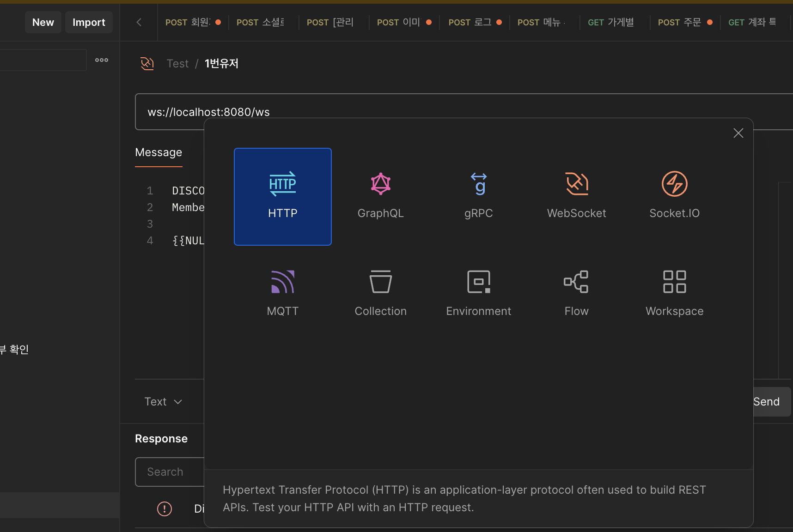Click the WebSocket icon beside Test breadcrumb
The height and width of the screenshot is (532, 793).
point(147,63)
